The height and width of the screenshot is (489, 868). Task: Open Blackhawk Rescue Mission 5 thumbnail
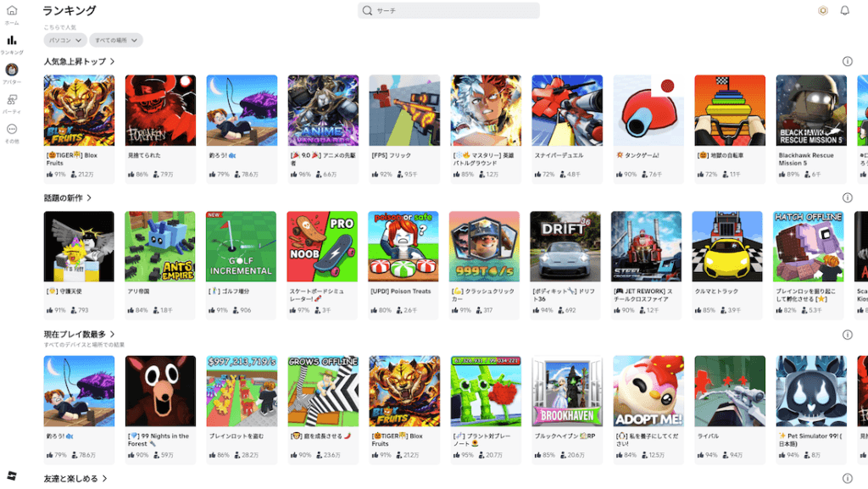point(811,110)
